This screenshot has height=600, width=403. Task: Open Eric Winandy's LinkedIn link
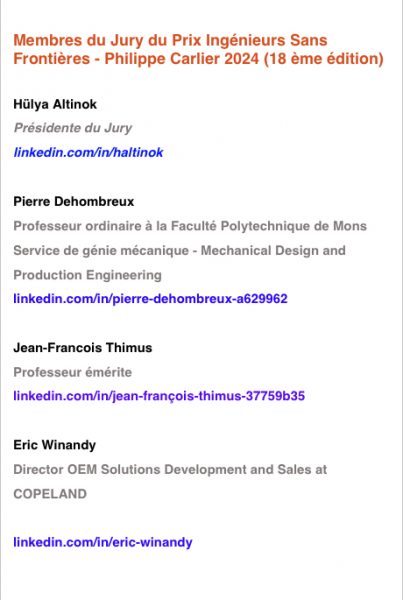tap(103, 542)
